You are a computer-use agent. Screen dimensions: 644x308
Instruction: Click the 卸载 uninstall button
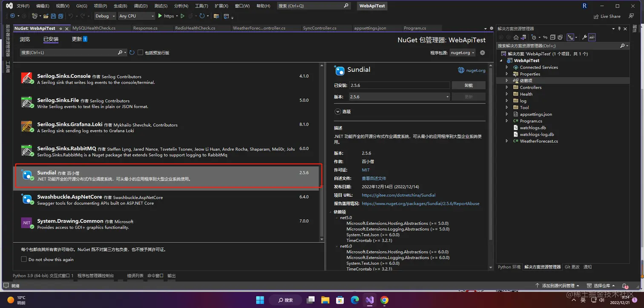[x=469, y=86]
